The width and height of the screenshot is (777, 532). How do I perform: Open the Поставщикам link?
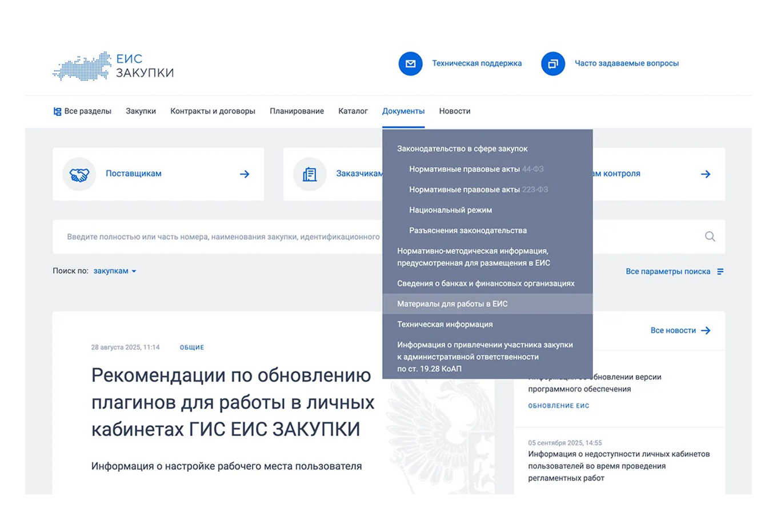[x=134, y=174]
